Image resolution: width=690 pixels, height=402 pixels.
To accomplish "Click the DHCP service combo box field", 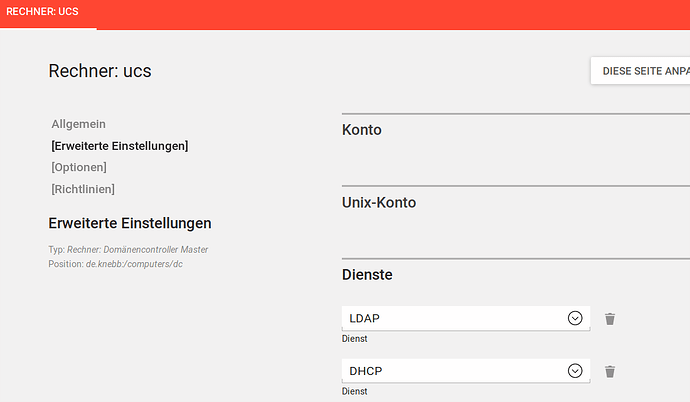I will click(x=466, y=371).
